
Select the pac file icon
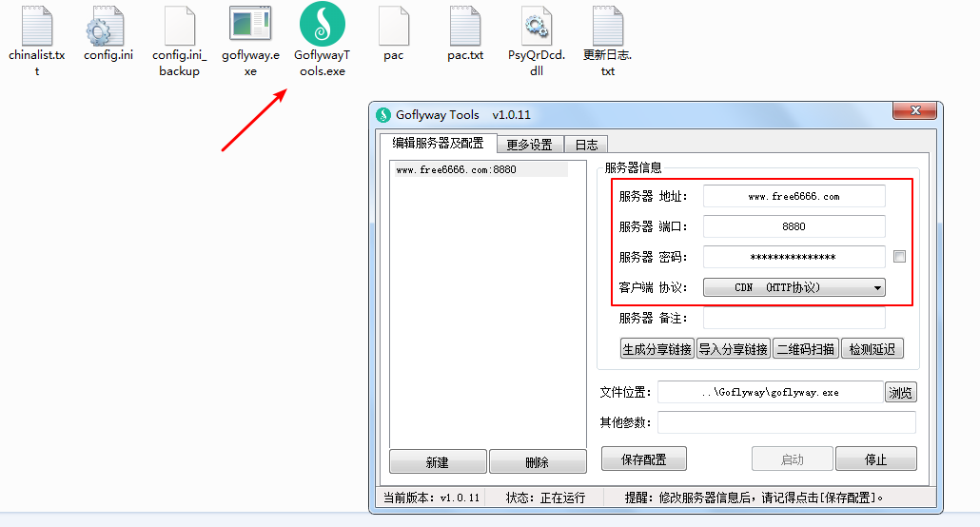tap(394, 26)
